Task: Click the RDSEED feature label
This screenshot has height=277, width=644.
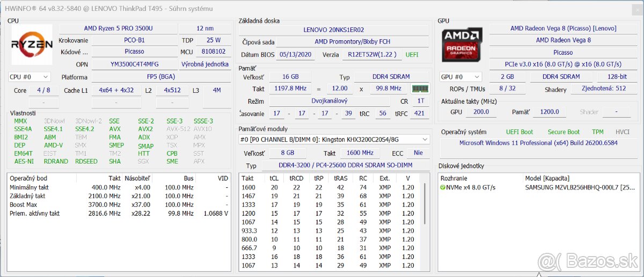Action: [x=86, y=161]
